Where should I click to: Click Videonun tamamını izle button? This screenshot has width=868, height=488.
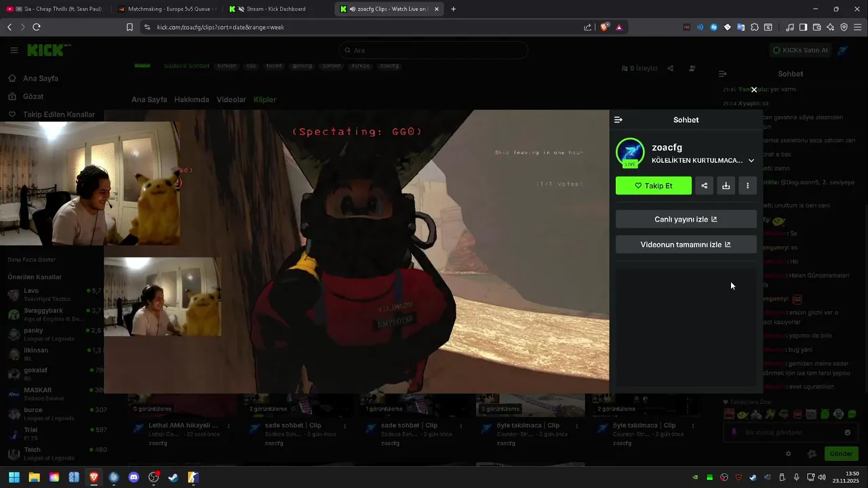coord(686,245)
